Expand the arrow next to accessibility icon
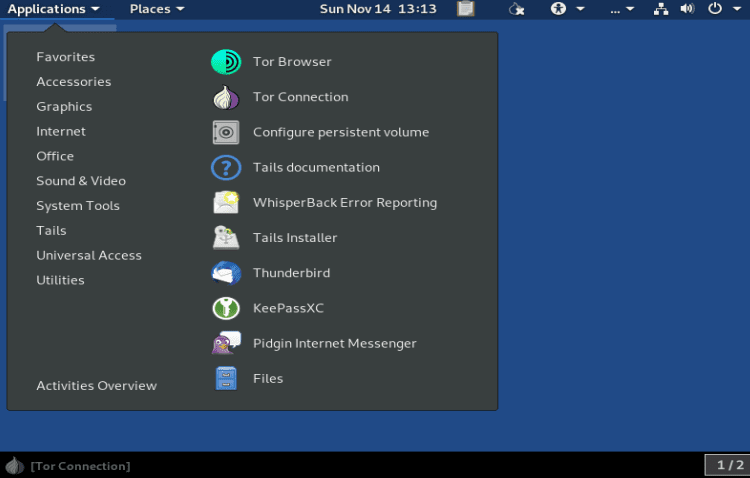This screenshot has height=478, width=750. click(x=580, y=9)
